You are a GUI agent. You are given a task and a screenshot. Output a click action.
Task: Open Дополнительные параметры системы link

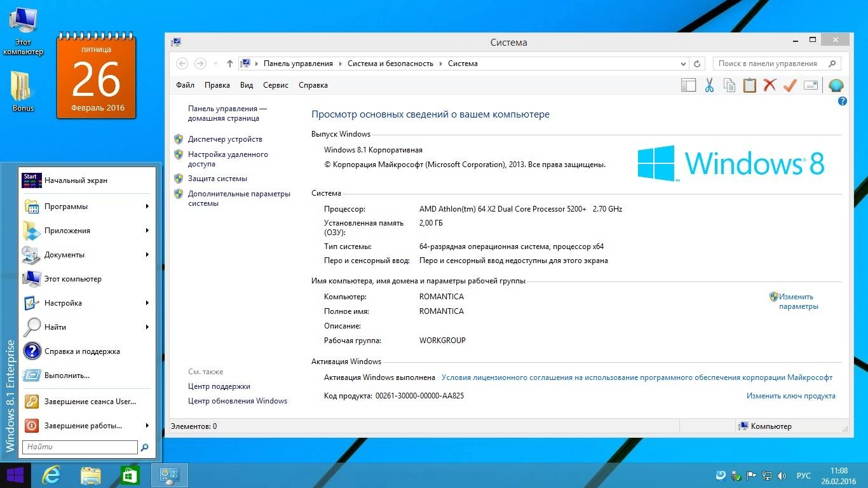coord(239,198)
